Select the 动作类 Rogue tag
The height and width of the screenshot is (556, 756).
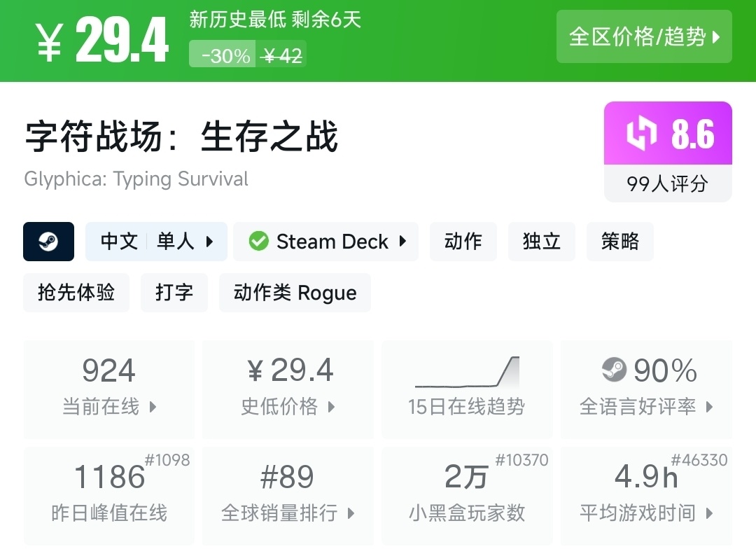[x=295, y=293]
